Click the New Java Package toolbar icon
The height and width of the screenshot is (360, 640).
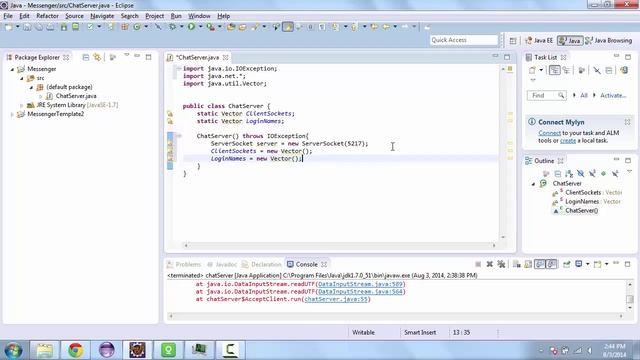[124, 27]
